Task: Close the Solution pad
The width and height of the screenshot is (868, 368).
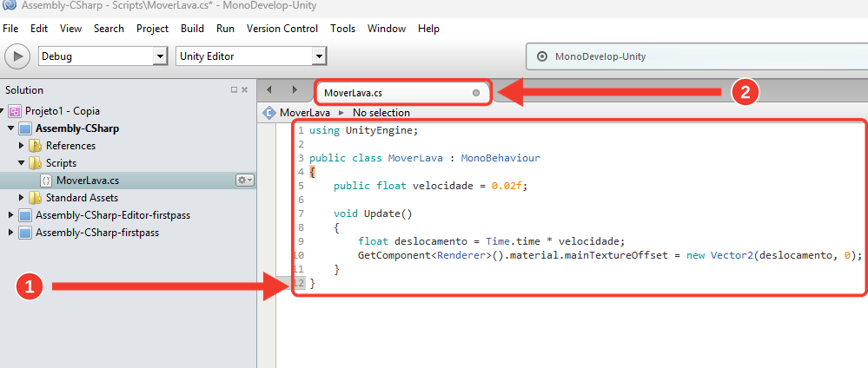Action: (x=245, y=89)
